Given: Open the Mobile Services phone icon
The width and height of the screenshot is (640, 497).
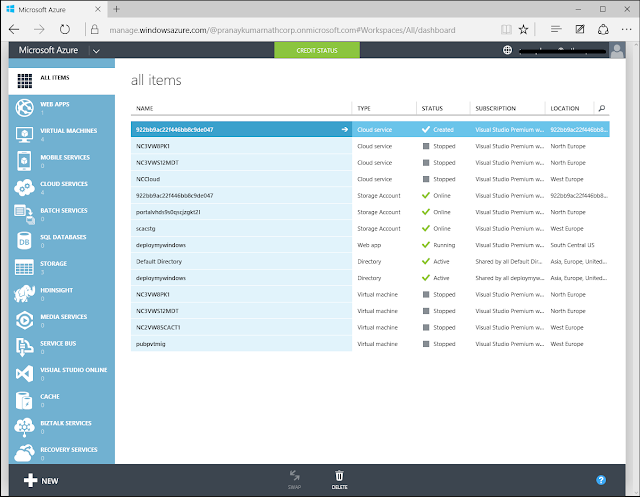Looking at the screenshot, I should (24, 161).
